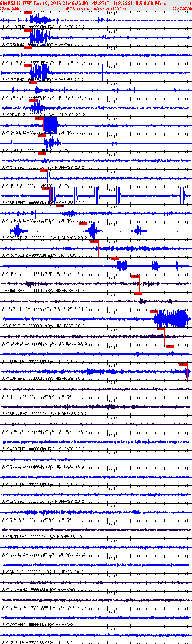
Task: Click the UW.PAT2 EHZ station label
Action: pos(15,132)
